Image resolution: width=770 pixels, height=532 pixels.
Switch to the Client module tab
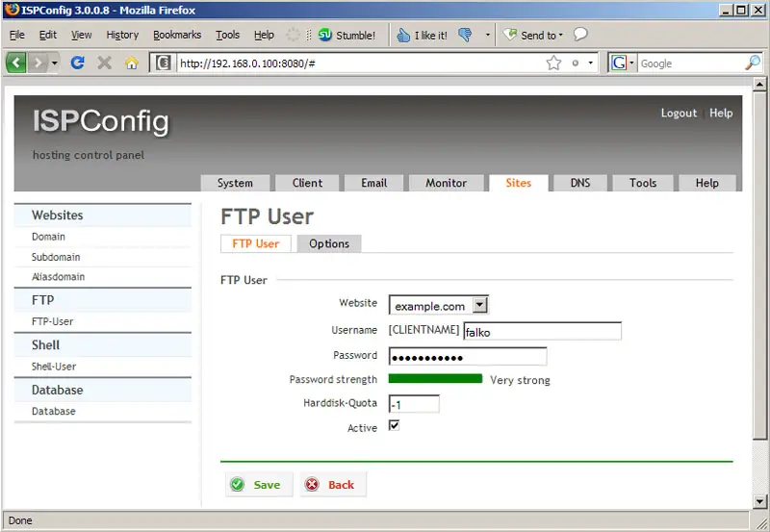pyautogui.click(x=307, y=183)
